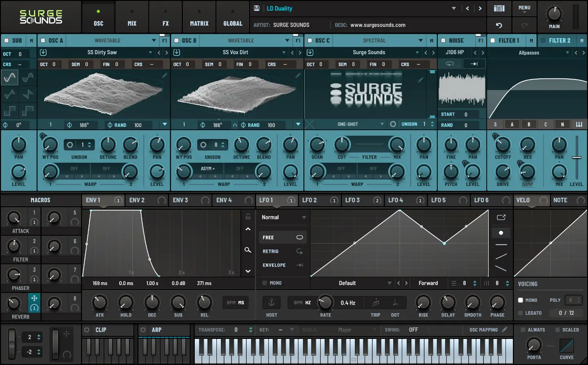Open filter routing bars icon
The height and width of the screenshot is (365, 588).
click(579, 124)
